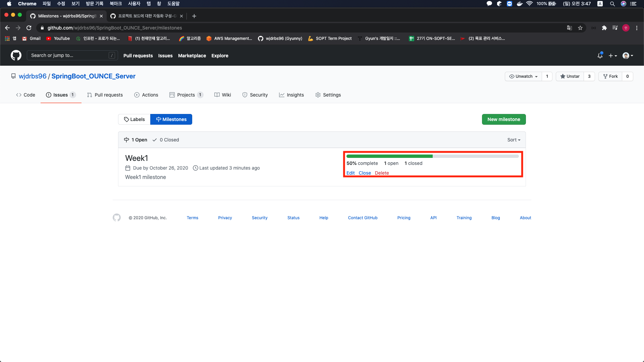This screenshot has height=362, width=644.
Task: Open the Pull requests repository tab
Action: click(x=105, y=95)
